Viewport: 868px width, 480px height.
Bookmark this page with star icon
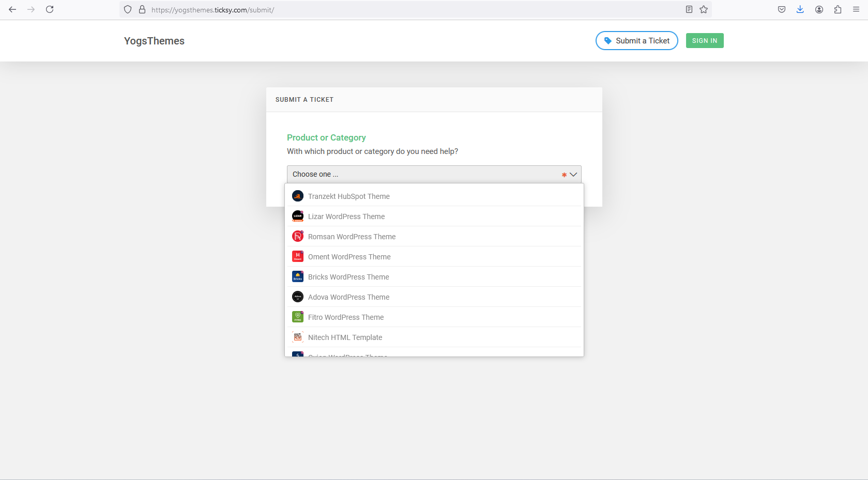click(x=704, y=9)
